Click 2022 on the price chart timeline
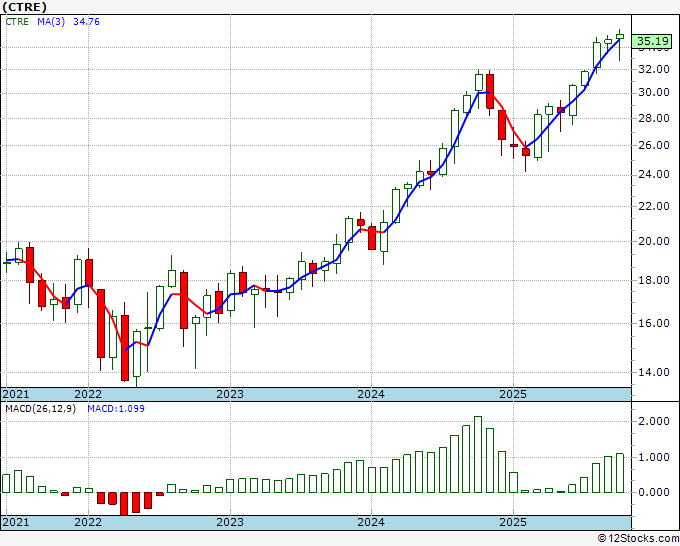The image size is (680, 546). [88, 394]
